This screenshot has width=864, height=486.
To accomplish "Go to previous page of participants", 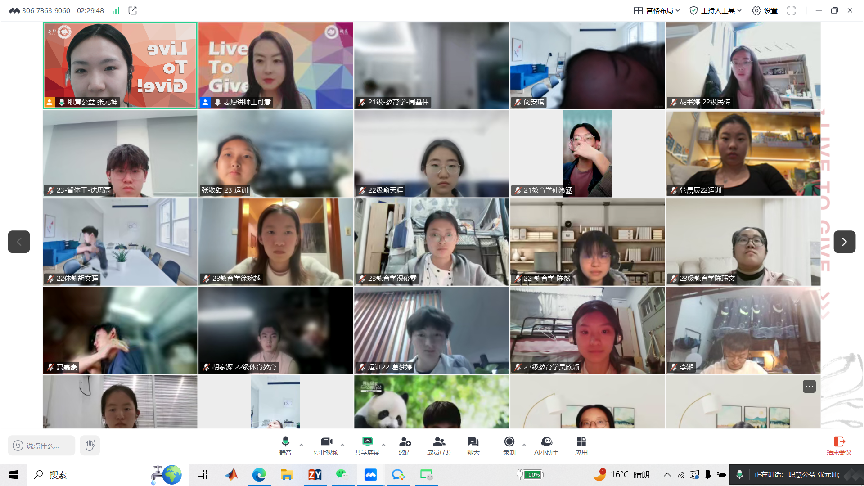I will click(x=19, y=241).
